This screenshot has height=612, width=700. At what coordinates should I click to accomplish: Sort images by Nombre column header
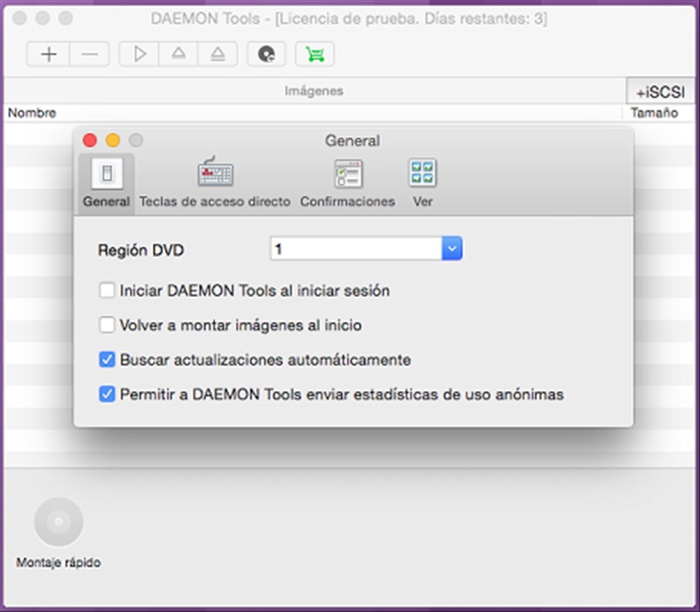32,113
